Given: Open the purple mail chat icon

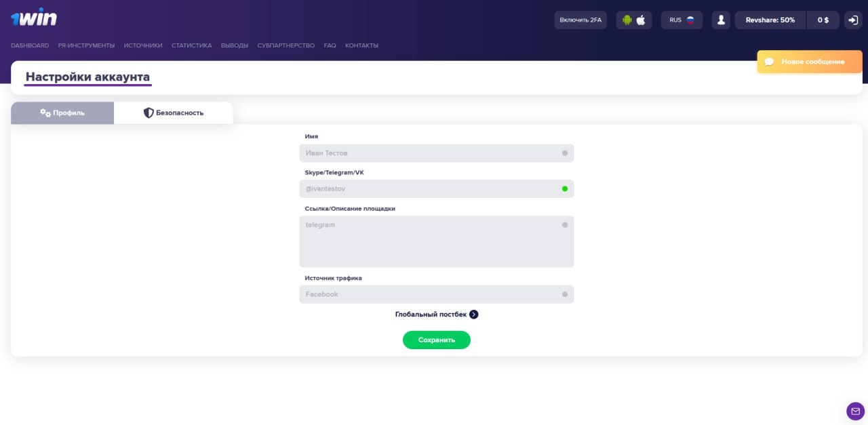Looking at the screenshot, I should pos(855,411).
